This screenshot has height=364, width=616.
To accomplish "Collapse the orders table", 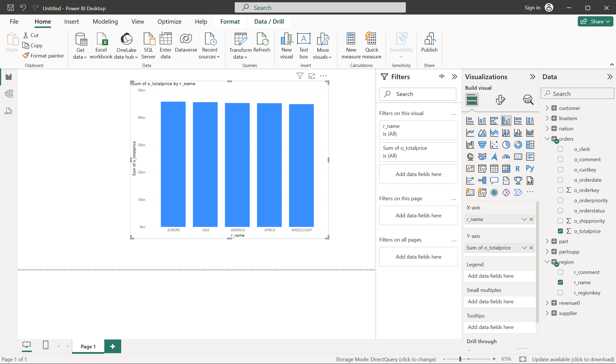I will click(x=547, y=139).
